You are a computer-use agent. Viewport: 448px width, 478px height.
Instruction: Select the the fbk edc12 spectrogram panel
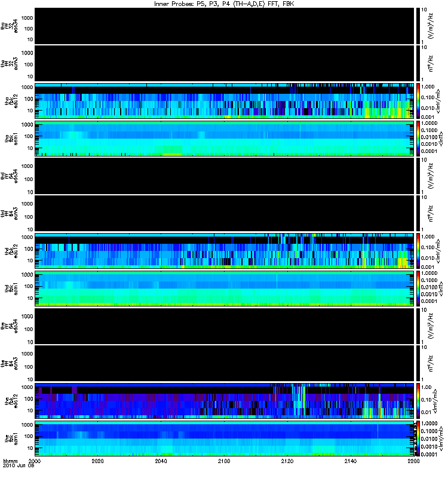point(225,401)
